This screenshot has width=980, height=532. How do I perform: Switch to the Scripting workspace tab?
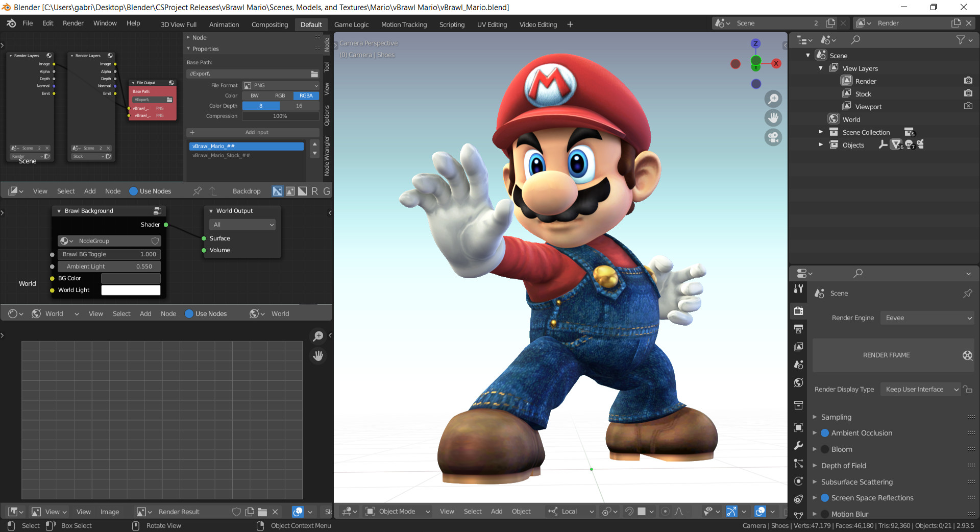(452, 25)
